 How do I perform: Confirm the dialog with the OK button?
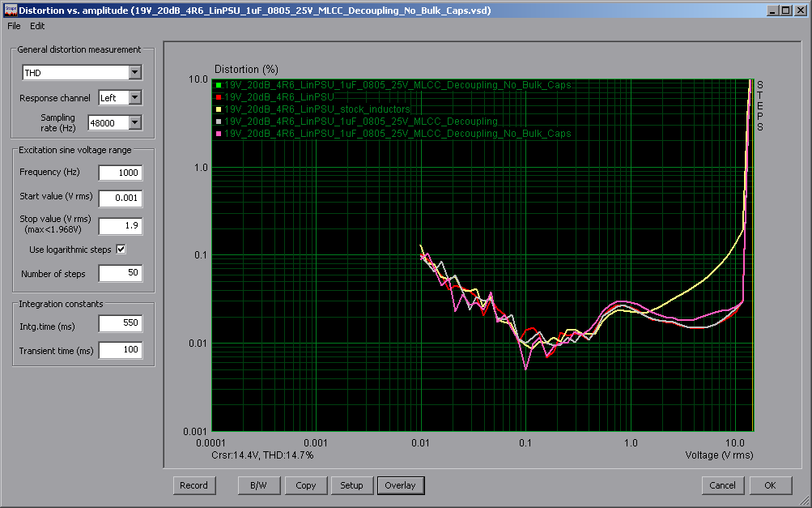(x=770, y=485)
